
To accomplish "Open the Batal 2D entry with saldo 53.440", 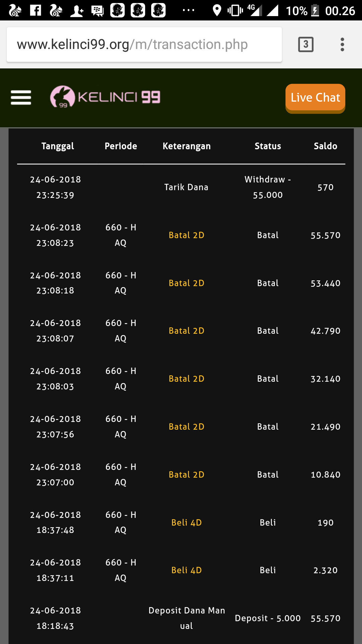I will (186, 283).
